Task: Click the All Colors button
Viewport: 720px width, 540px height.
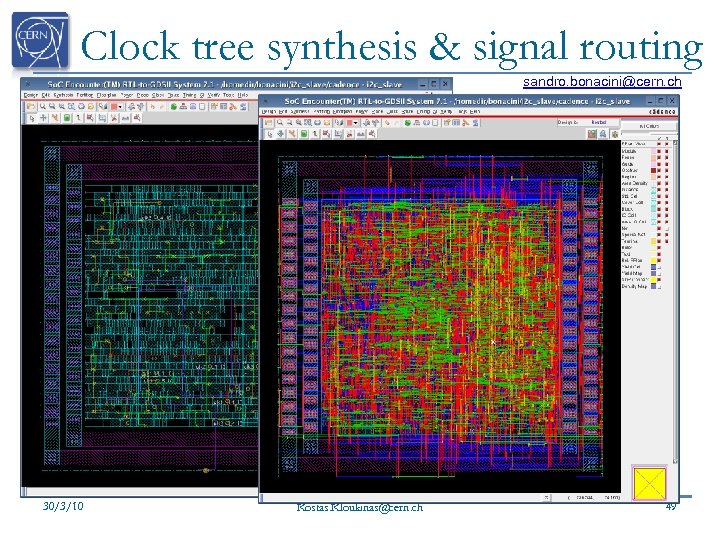Action: pos(649,126)
